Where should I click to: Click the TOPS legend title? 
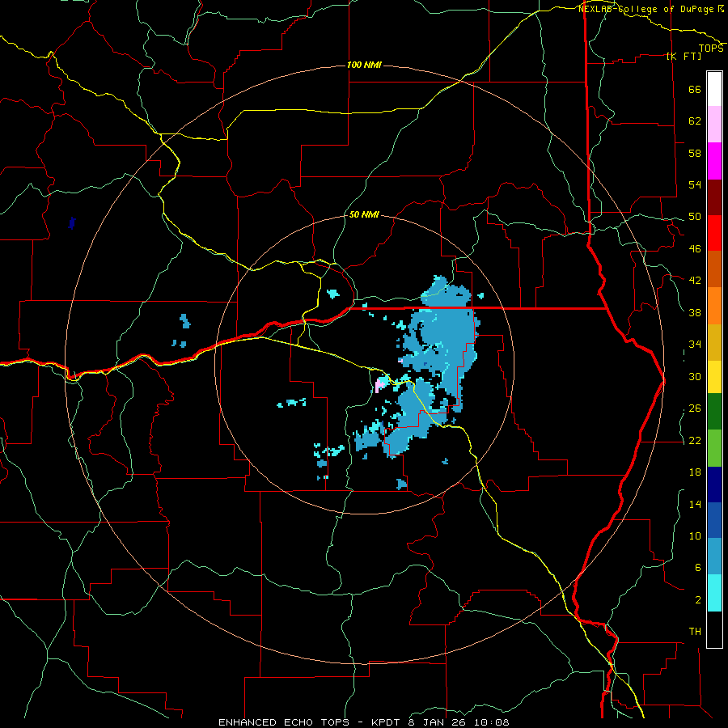pyautogui.click(x=711, y=49)
